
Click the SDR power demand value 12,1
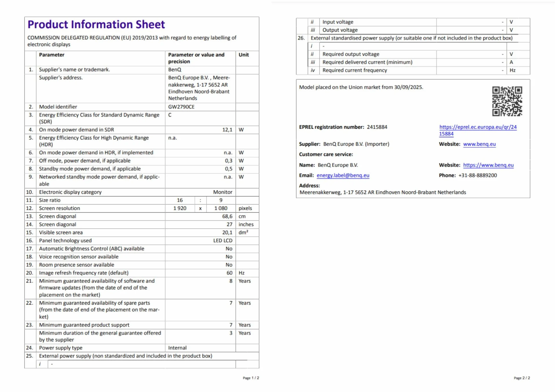pos(227,130)
